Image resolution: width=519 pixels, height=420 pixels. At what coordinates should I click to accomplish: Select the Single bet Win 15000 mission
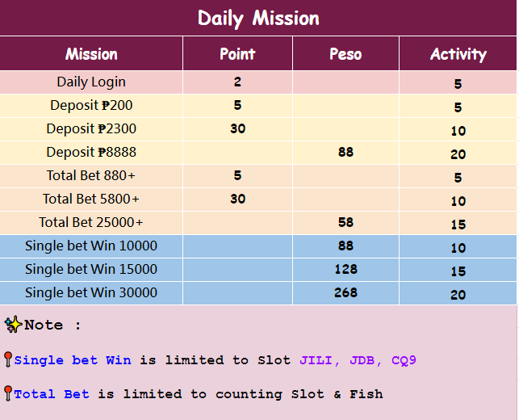point(91,270)
